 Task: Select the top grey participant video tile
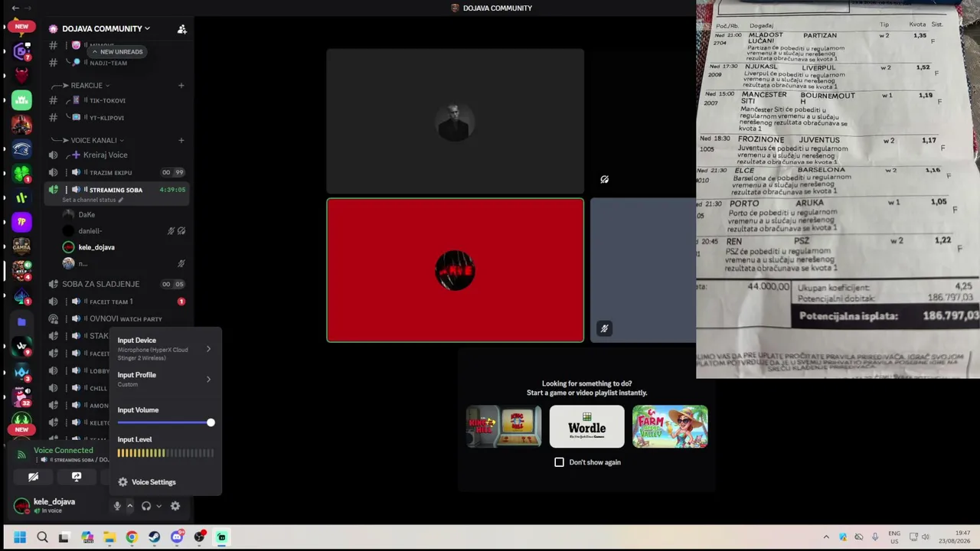pos(456,122)
